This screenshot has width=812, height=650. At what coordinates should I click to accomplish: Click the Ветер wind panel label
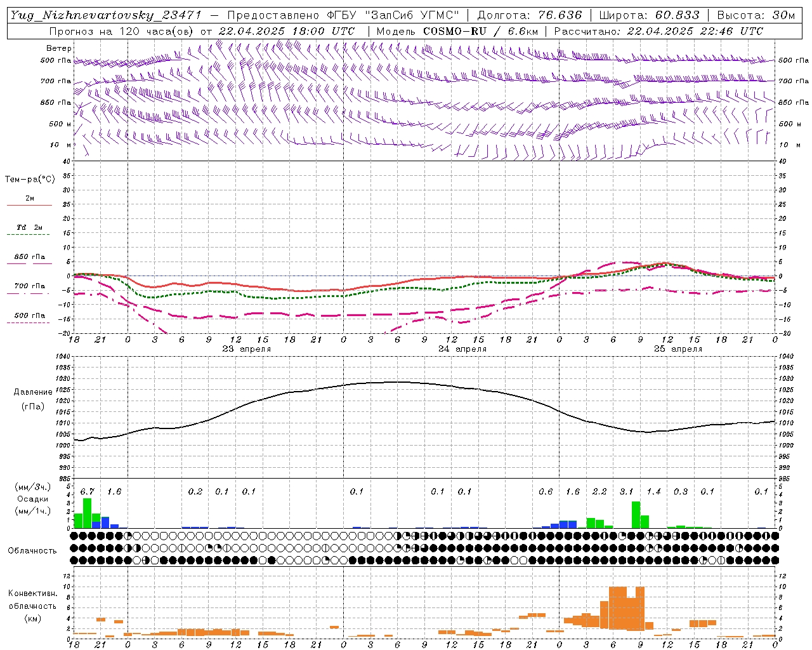click(x=59, y=48)
